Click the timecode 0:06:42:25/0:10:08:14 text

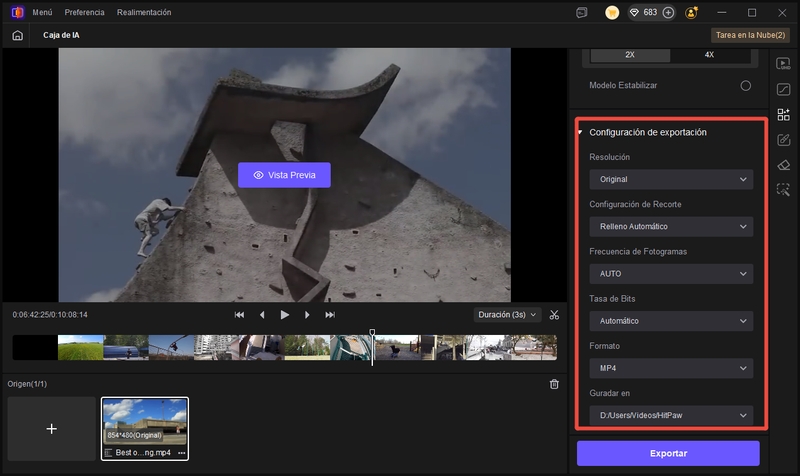[x=50, y=315]
